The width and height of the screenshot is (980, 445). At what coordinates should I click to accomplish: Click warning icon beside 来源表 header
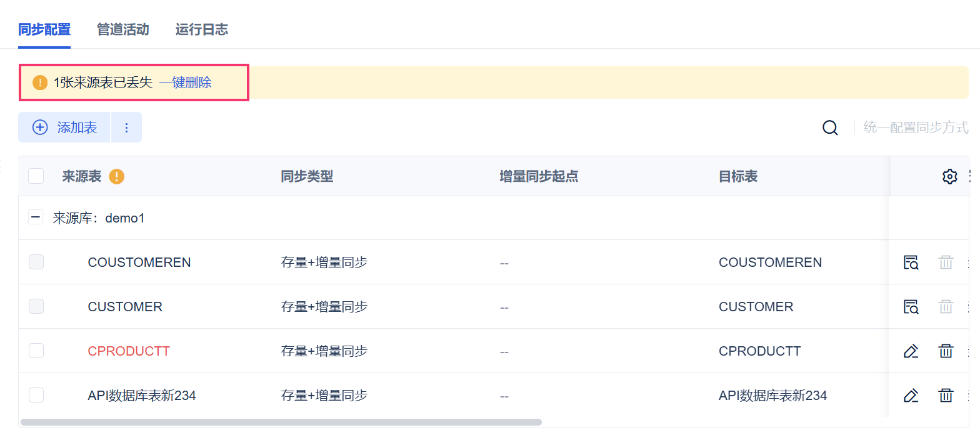116,177
